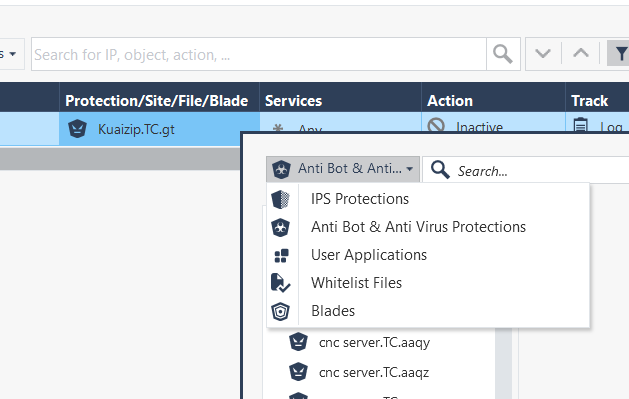
Task: Click the Inactive action prohibition icon
Action: 436,125
